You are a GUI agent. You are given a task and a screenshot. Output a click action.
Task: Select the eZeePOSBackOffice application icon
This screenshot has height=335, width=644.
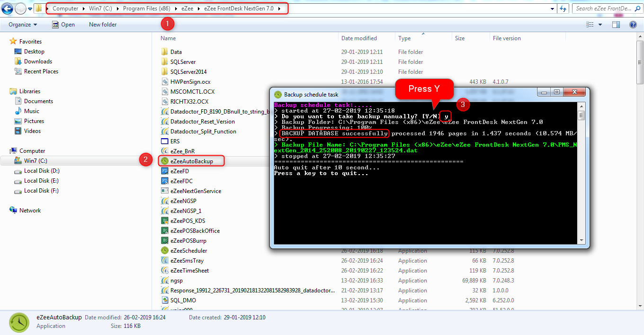click(x=165, y=231)
